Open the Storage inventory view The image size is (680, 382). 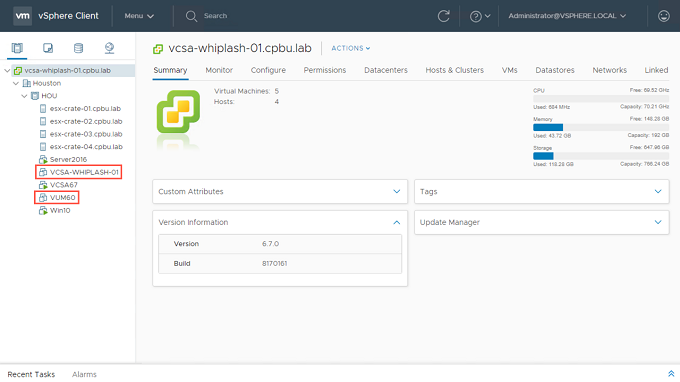click(78, 48)
